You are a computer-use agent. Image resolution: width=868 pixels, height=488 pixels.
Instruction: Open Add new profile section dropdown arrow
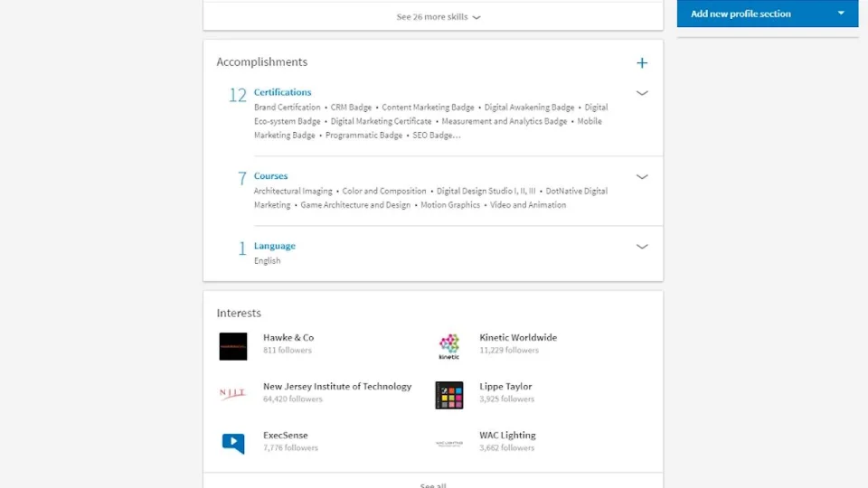point(841,14)
